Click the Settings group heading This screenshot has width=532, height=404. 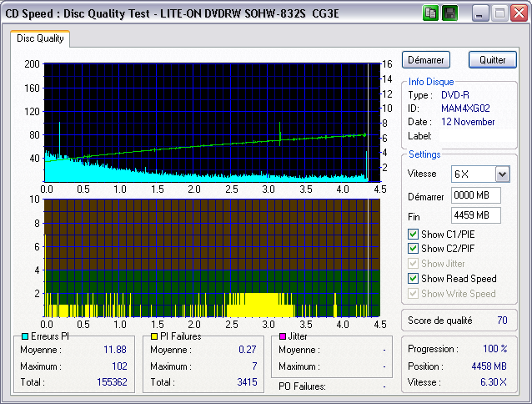click(x=424, y=154)
